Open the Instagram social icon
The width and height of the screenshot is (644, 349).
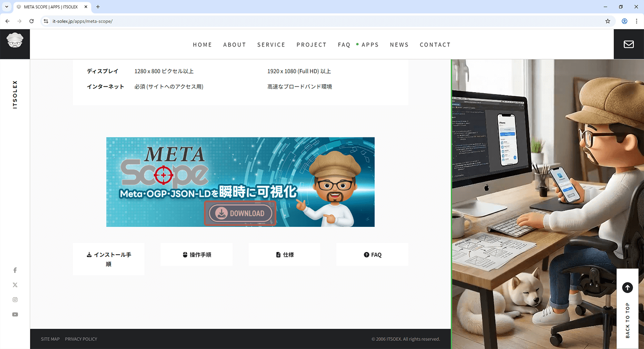coord(15,300)
